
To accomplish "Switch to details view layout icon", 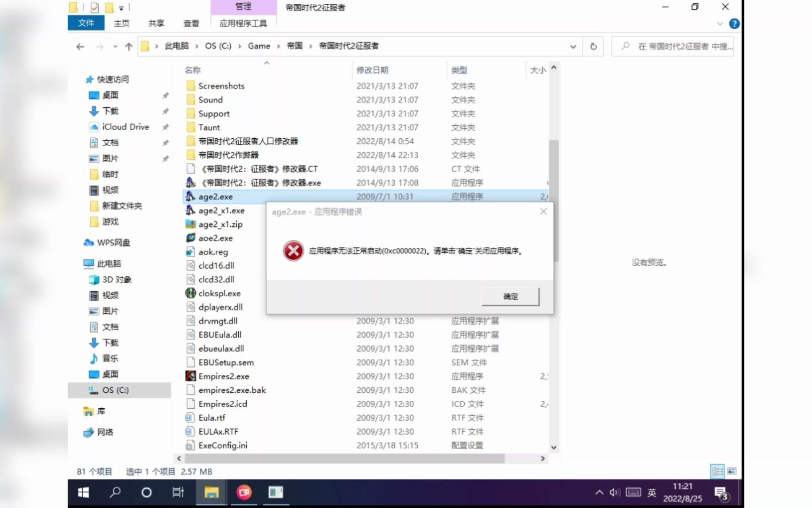I will [x=718, y=471].
